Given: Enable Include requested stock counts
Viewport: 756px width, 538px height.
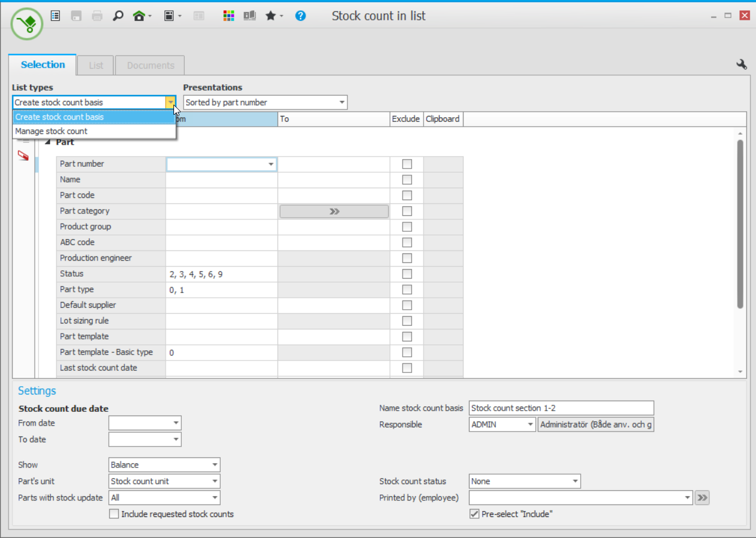Looking at the screenshot, I should click(114, 514).
